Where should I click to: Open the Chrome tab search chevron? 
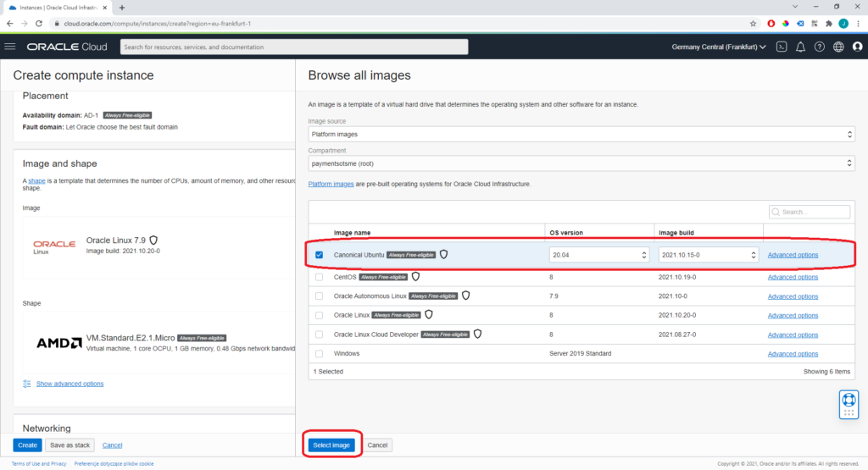coord(795,7)
